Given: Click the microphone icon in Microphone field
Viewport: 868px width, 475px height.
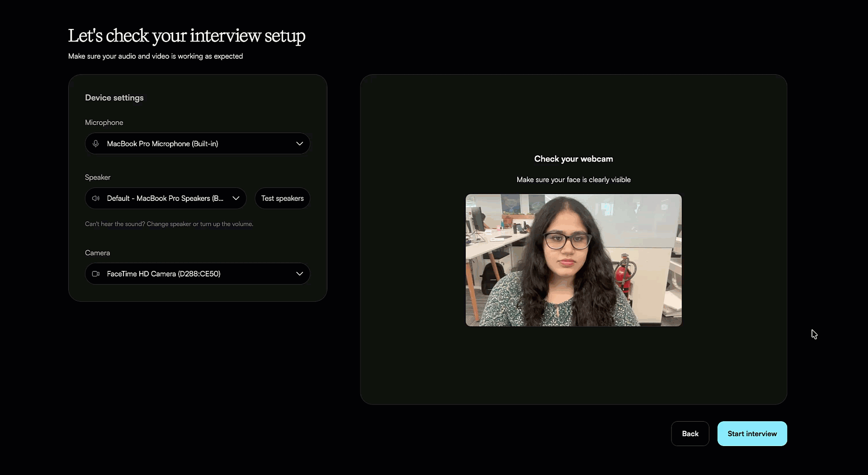Looking at the screenshot, I should pos(96,143).
